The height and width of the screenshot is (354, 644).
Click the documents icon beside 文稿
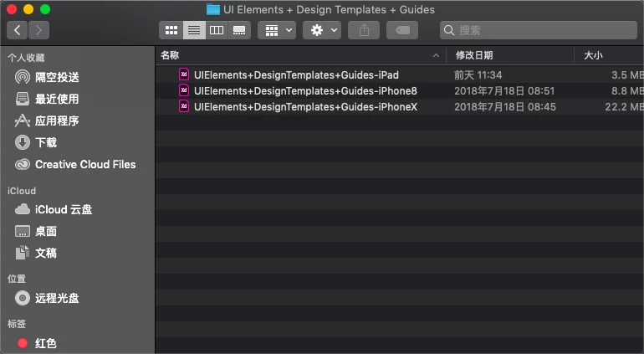[x=23, y=253]
